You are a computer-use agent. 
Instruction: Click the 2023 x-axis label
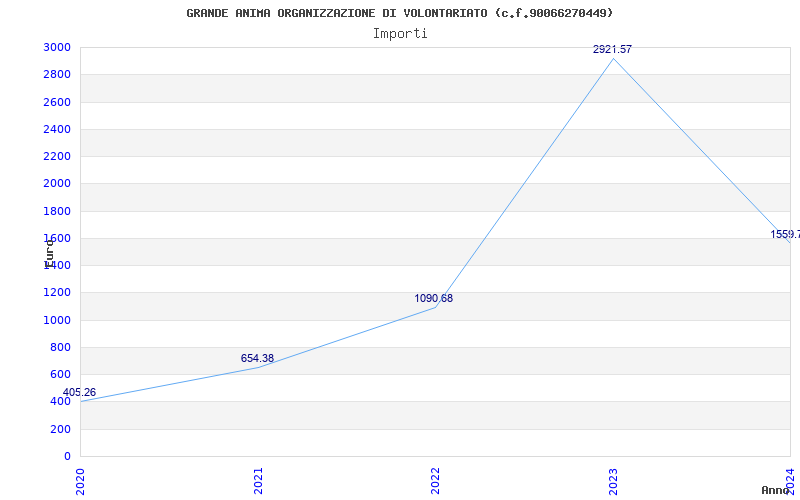[613, 481]
